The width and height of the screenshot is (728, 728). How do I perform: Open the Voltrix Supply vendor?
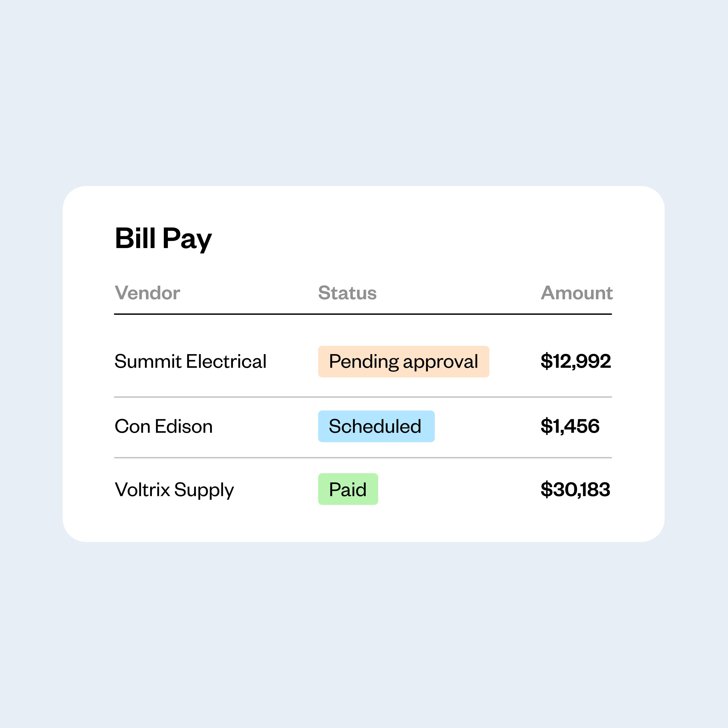tap(174, 490)
